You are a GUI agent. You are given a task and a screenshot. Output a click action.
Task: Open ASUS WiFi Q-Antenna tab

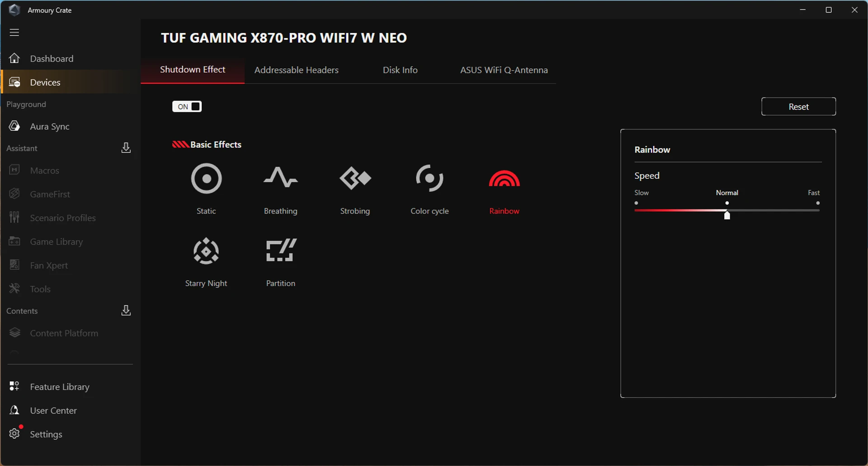(x=504, y=70)
